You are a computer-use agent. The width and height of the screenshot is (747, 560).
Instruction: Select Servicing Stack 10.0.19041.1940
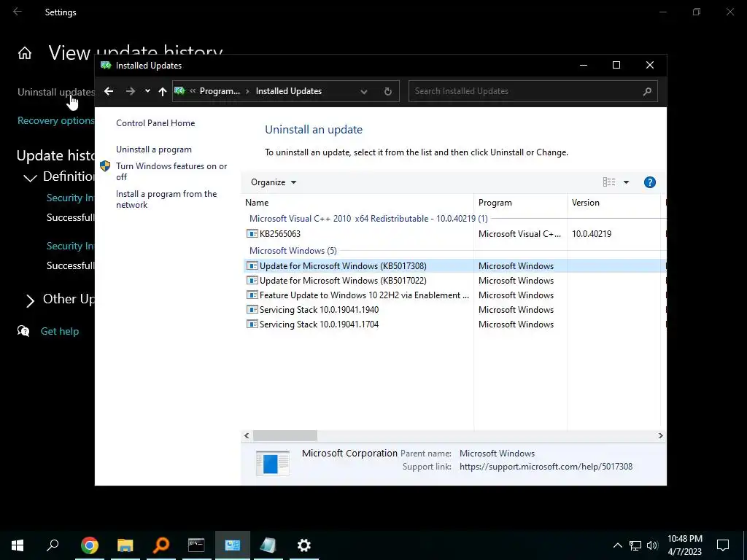(320, 309)
